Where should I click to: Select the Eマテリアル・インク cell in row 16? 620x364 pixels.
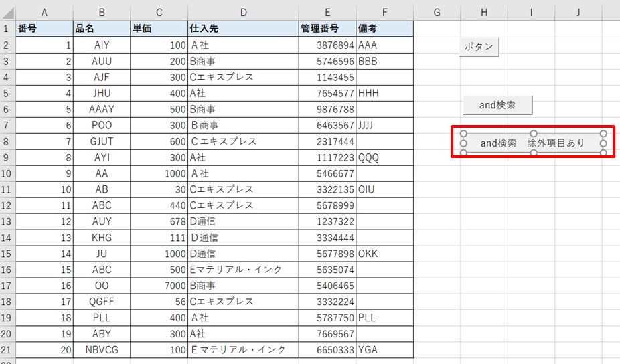pyautogui.click(x=243, y=270)
